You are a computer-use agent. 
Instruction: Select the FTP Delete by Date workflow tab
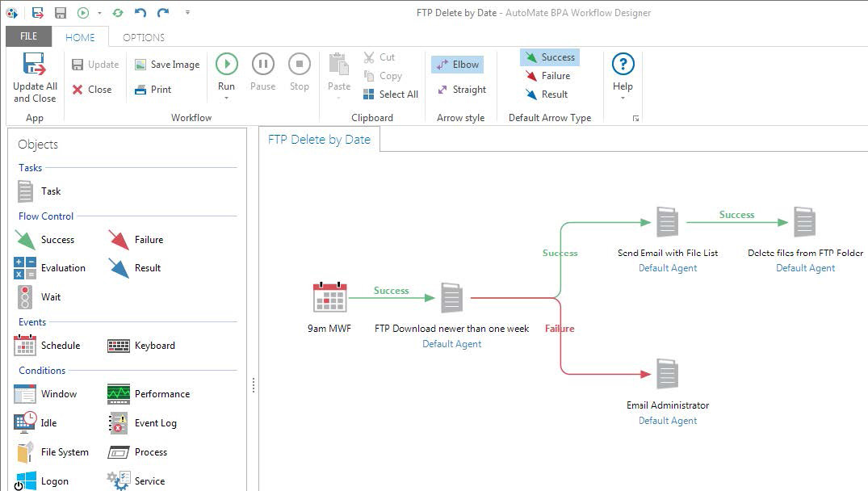(x=319, y=140)
